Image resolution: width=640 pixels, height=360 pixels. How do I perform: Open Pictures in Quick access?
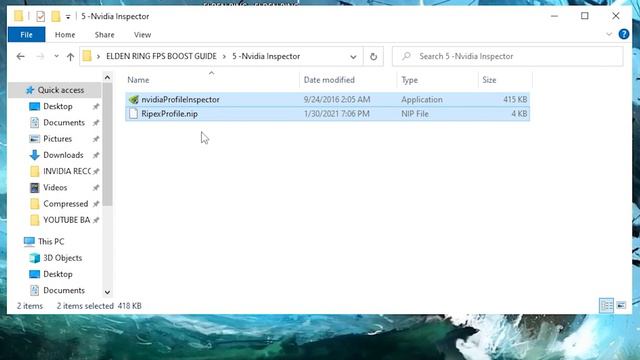(57, 139)
